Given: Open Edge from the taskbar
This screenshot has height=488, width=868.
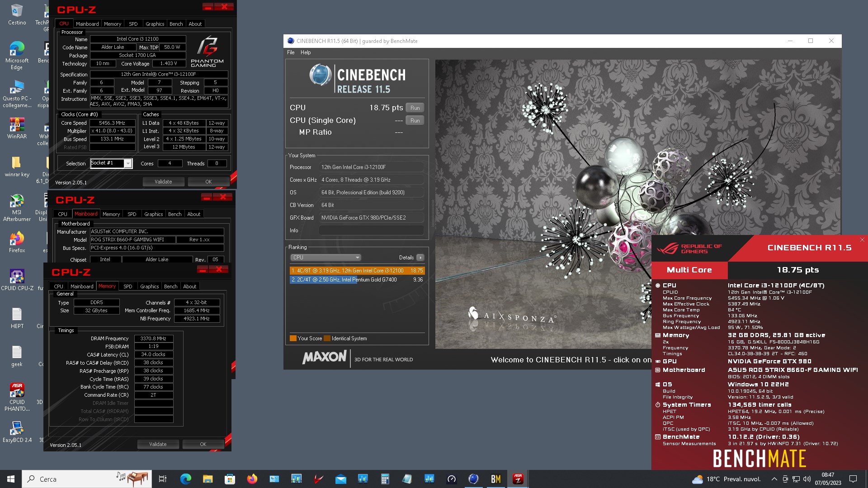Looking at the screenshot, I should (x=186, y=479).
